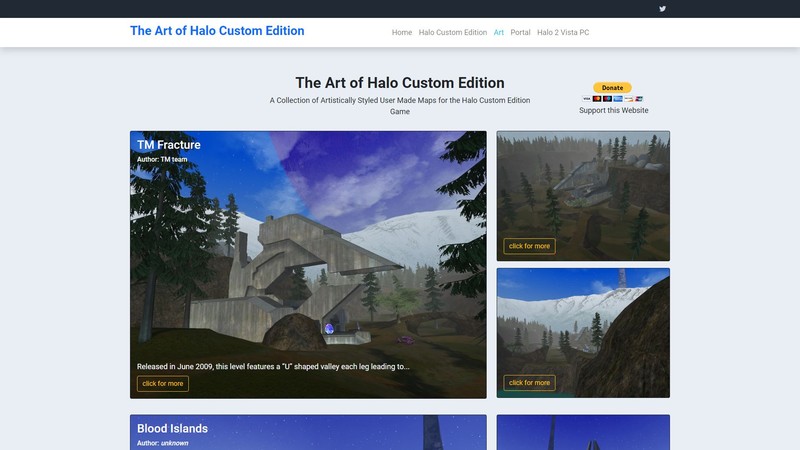Click the TM Fracture title
The height and width of the screenshot is (450, 800).
pyautogui.click(x=169, y=145)
